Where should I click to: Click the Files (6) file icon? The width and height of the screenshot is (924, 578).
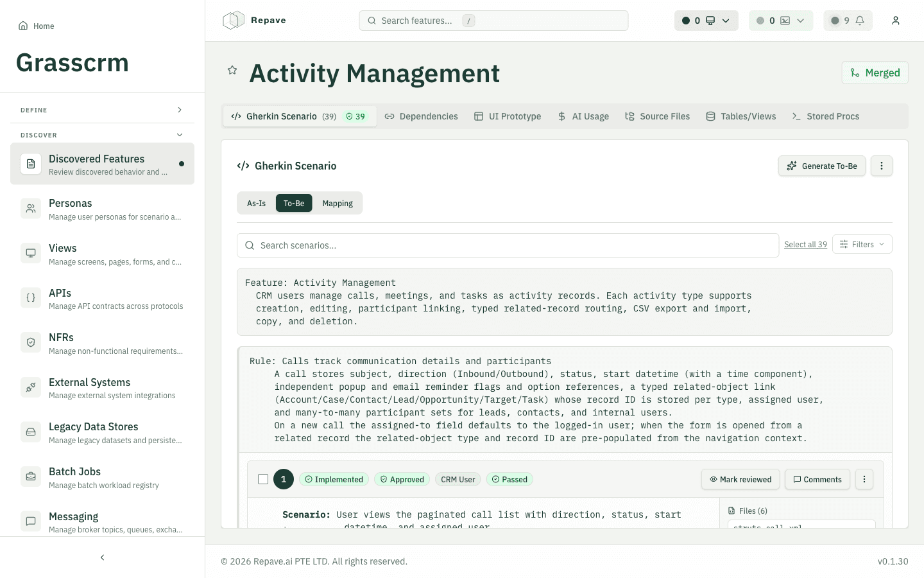pyautogui.click(x=732, y=511)
